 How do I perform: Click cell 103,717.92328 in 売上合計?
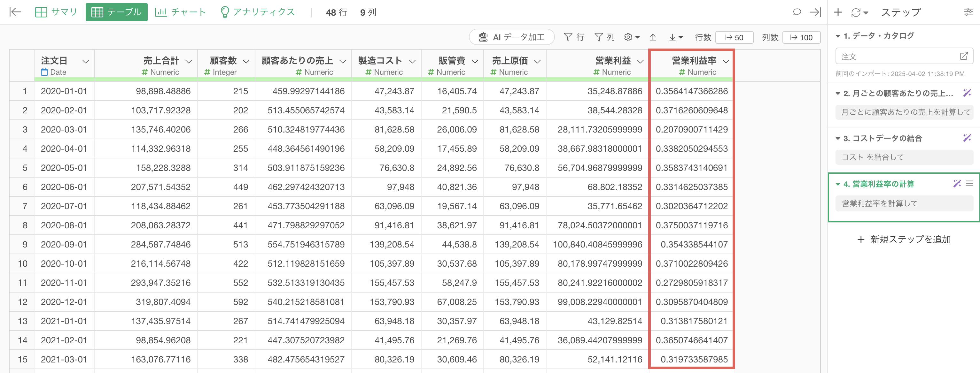146,110
